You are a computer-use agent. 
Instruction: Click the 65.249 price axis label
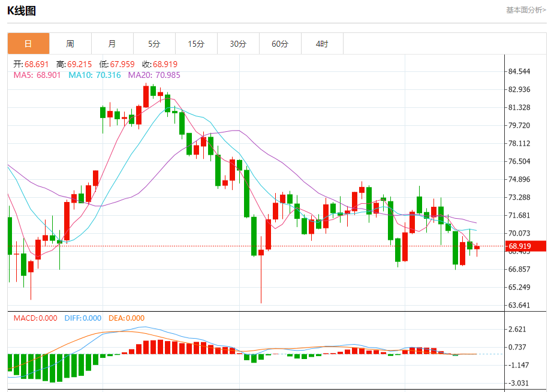[519, 287]
